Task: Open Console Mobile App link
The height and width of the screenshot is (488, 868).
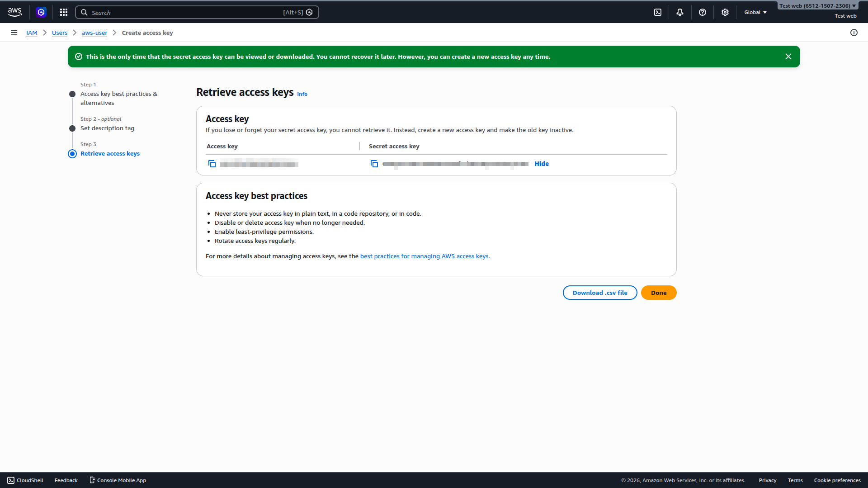Action: pos(118,480)
